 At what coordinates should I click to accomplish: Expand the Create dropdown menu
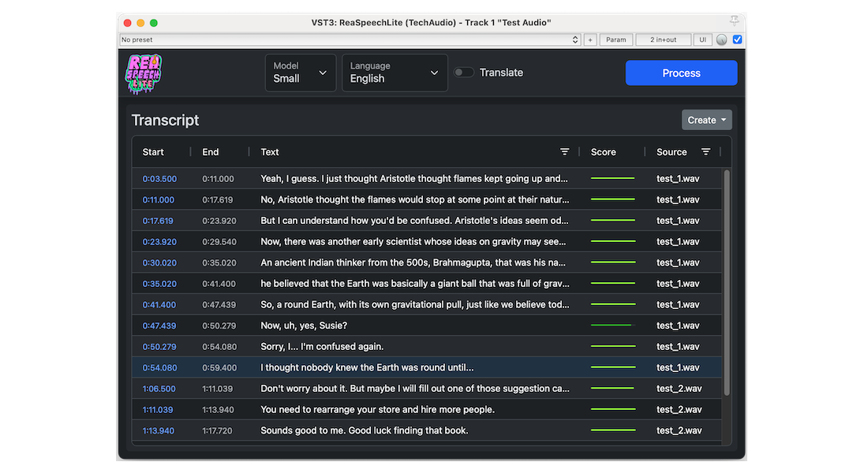coord(706,120)
